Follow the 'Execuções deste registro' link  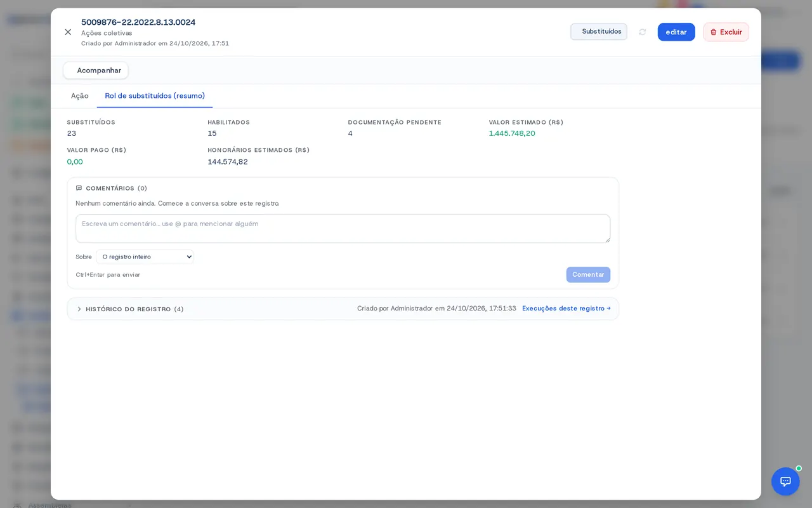(x=566, y=309)
